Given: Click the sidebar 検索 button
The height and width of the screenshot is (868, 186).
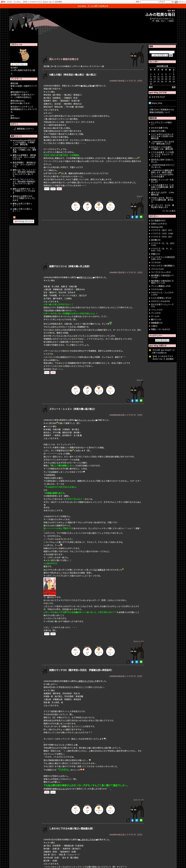Looking at the screenshot, I should [x=171, y=55].
